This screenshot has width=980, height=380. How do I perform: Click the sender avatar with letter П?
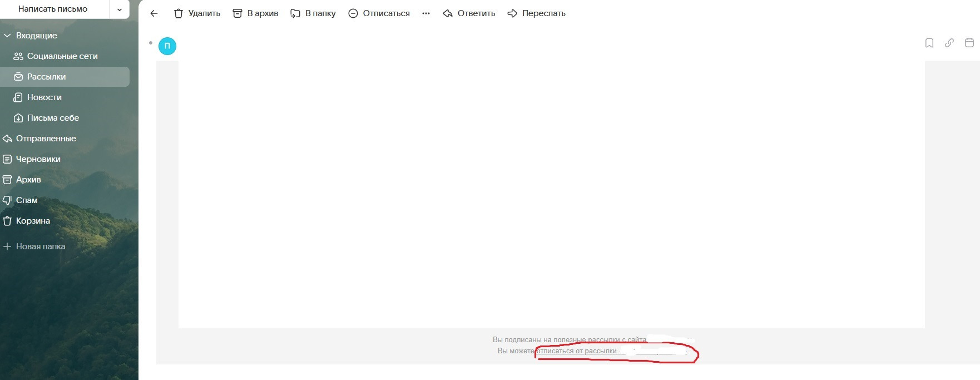click(x=167, y=46)
